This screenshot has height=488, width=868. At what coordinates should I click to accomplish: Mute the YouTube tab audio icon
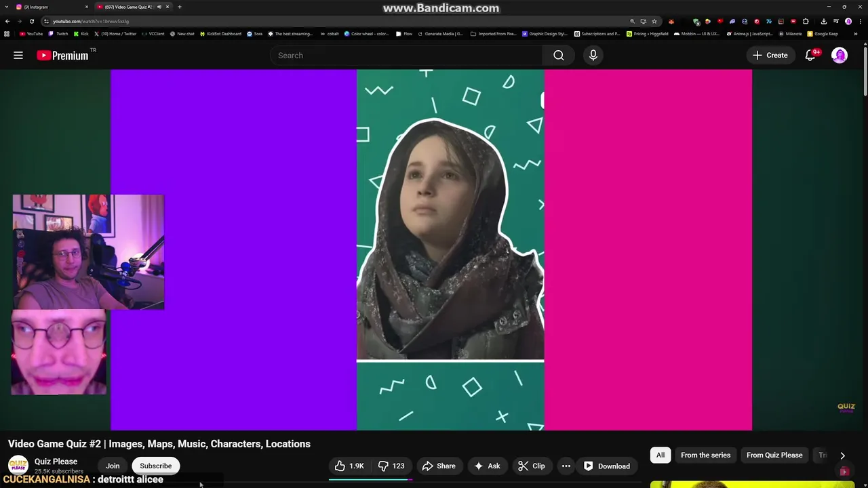(159, 7)
